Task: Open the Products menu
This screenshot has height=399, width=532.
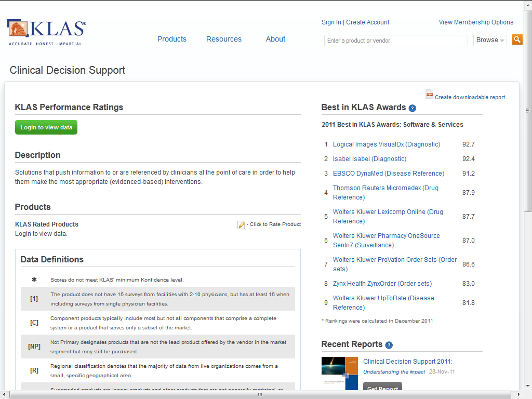Action: pos(172,39)
